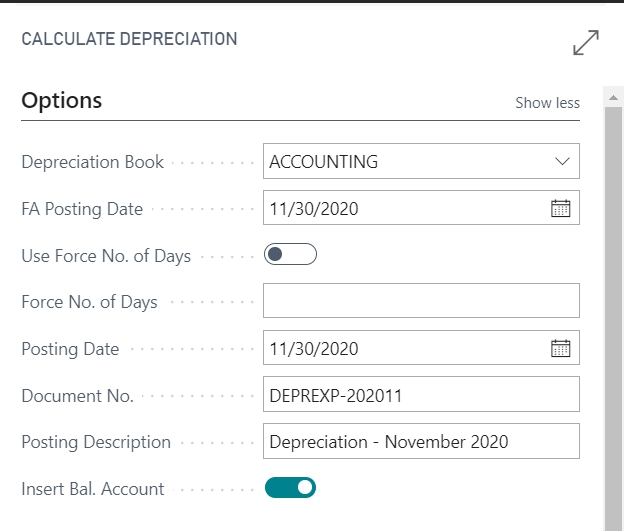This screenshot has height=531, width=624.
Task: Click the Depreciation Book label
Action: tap(92, 162)
